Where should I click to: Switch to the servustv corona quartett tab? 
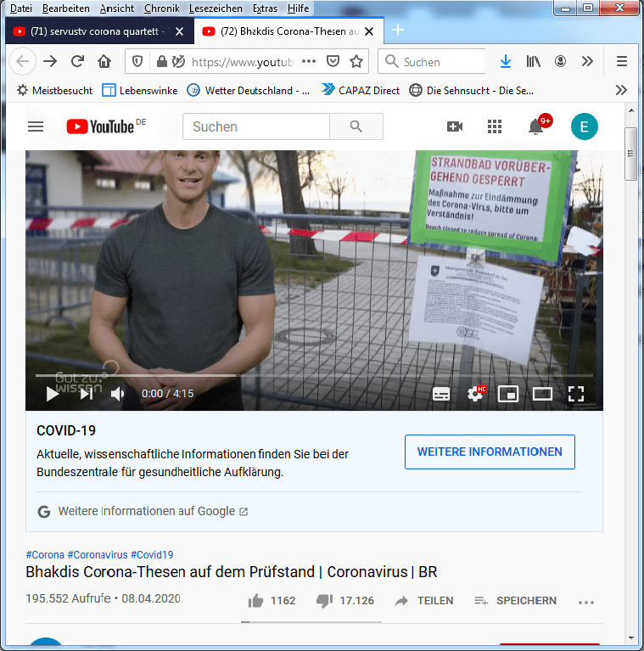[98, 31]
